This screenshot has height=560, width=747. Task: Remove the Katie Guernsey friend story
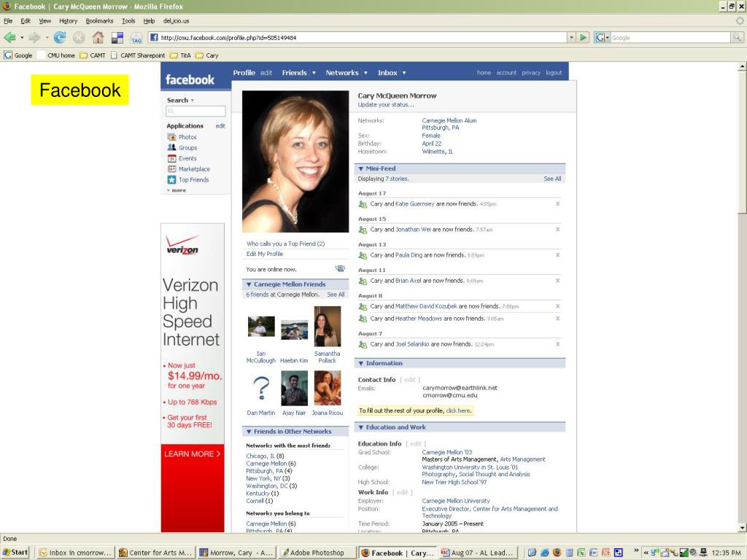(557, 204)
